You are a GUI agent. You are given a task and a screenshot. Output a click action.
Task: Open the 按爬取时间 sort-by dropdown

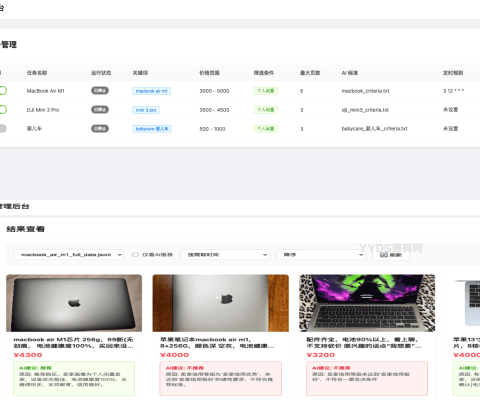[x=225, y=255]
